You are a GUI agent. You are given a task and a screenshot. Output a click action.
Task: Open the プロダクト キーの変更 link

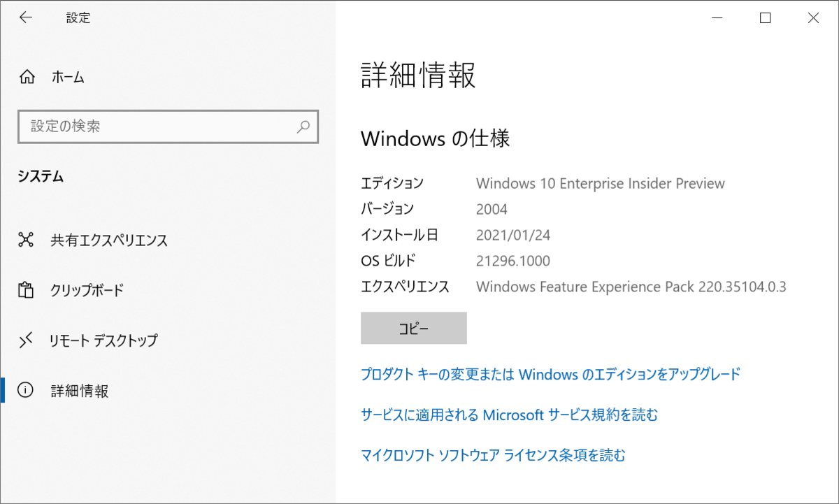click(x=550, y=374)
